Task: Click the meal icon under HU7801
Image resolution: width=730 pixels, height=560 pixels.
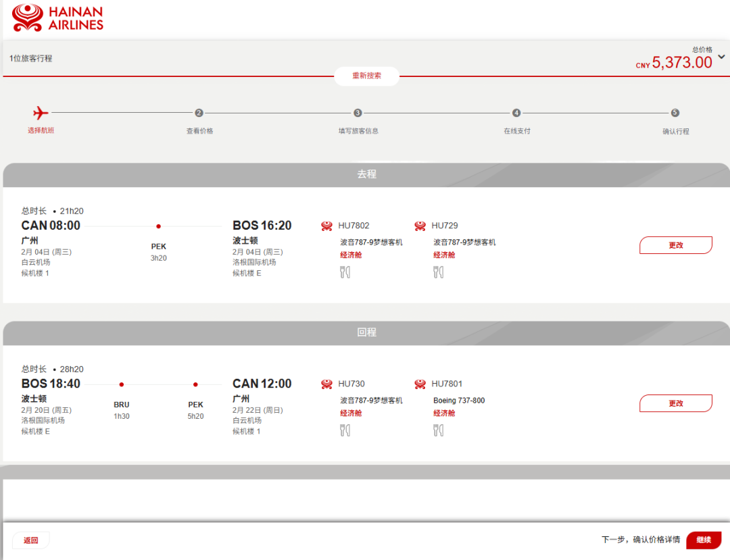Action: 438,430
